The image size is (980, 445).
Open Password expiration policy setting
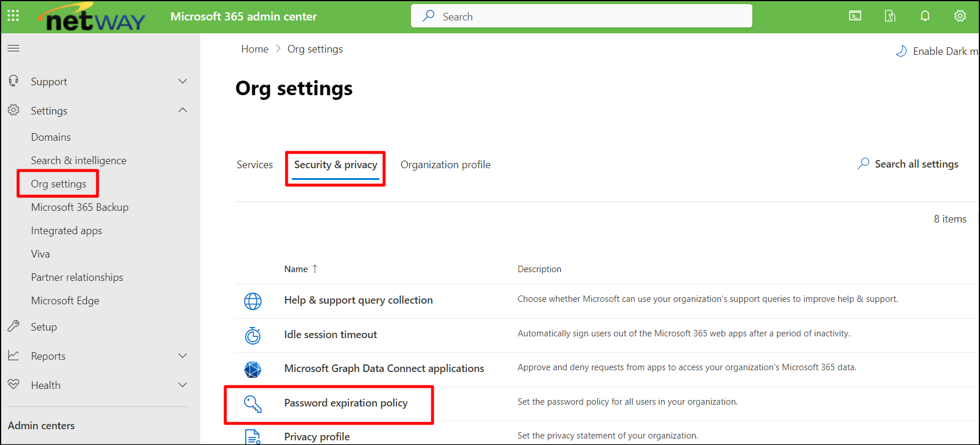(346, 403)
